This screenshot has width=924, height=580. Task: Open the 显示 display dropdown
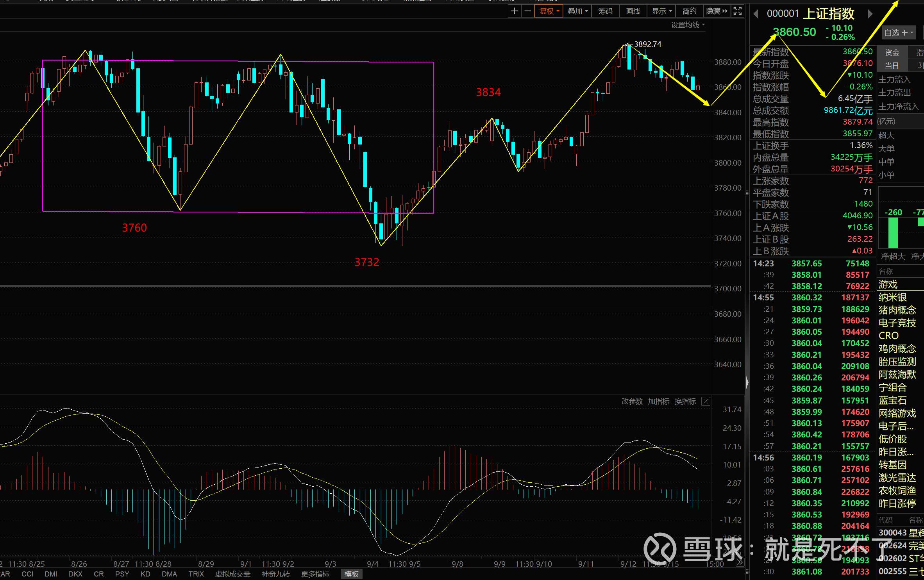point(661,11)
